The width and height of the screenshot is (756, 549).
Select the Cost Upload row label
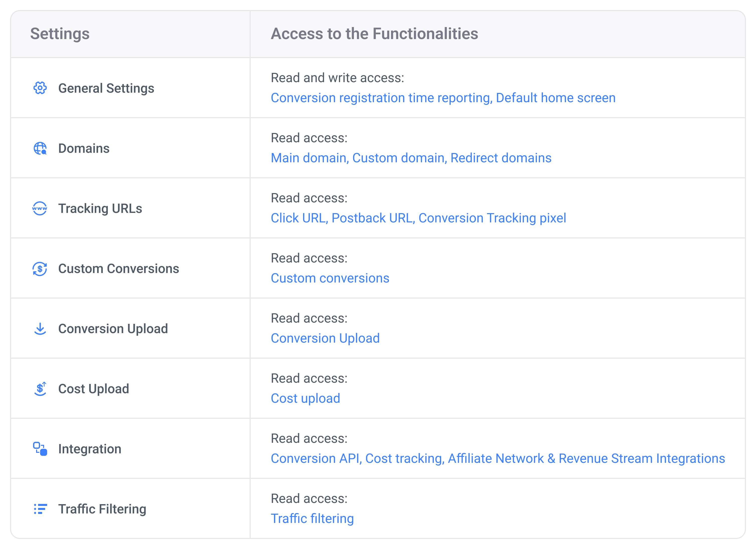coord(93,389)
